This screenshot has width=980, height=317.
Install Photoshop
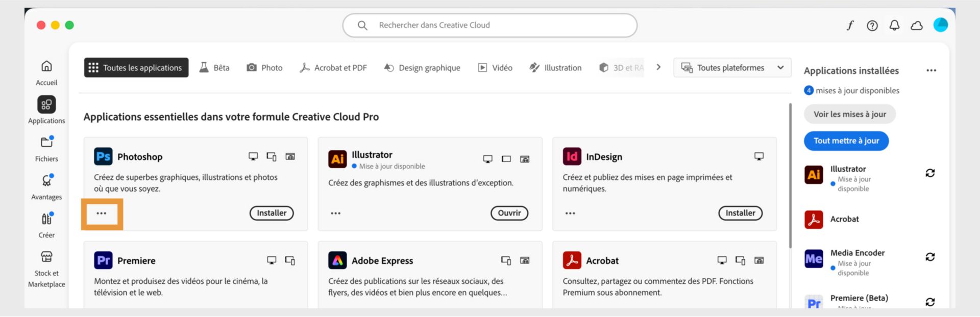coord(272,213)
